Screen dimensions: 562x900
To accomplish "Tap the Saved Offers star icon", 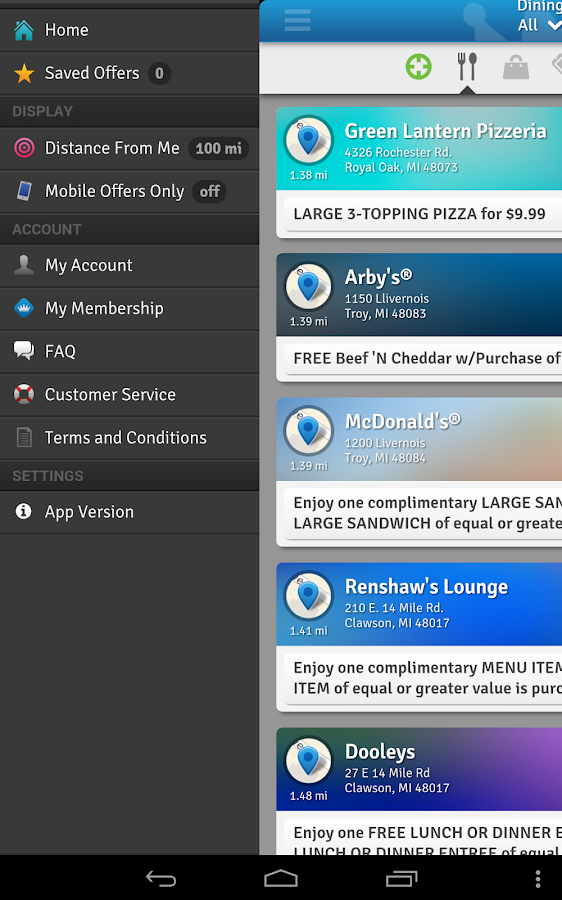I will pos(24,73).
